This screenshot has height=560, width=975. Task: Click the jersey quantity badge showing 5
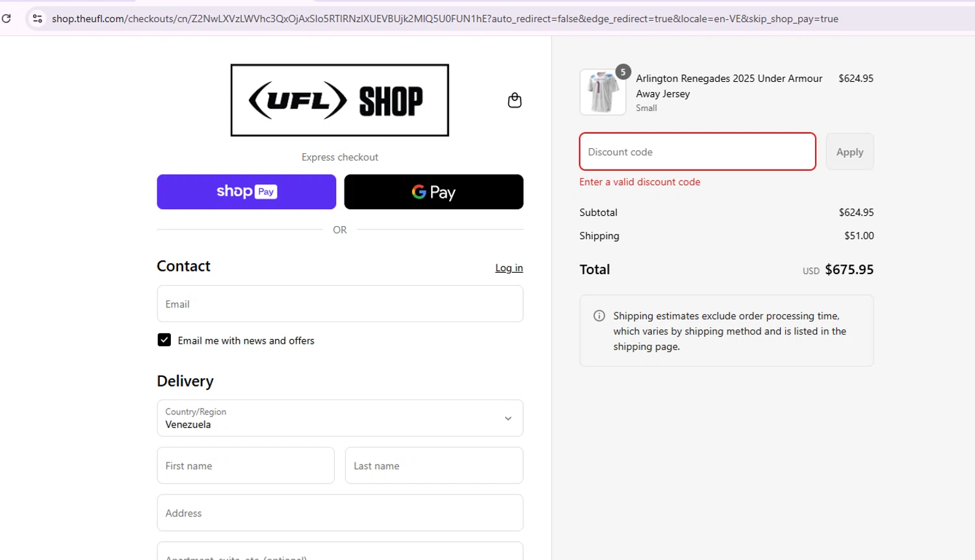click(623, 72)
